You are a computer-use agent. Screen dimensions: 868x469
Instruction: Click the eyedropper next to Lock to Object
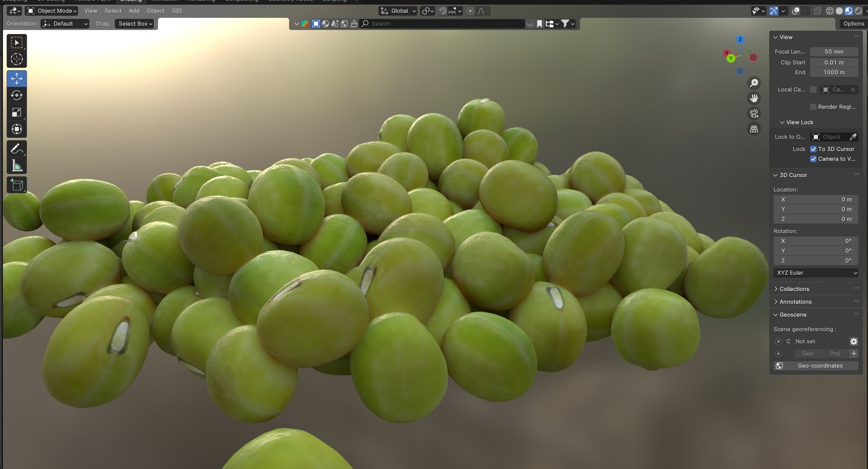click(853, 137)
